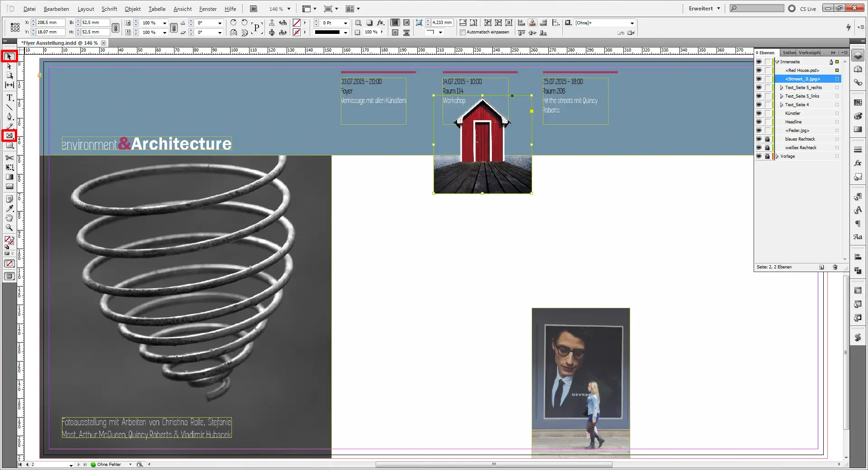Select the Rectangle Frame tool
This screenshot has height=470, width=868.
point(9,136)
